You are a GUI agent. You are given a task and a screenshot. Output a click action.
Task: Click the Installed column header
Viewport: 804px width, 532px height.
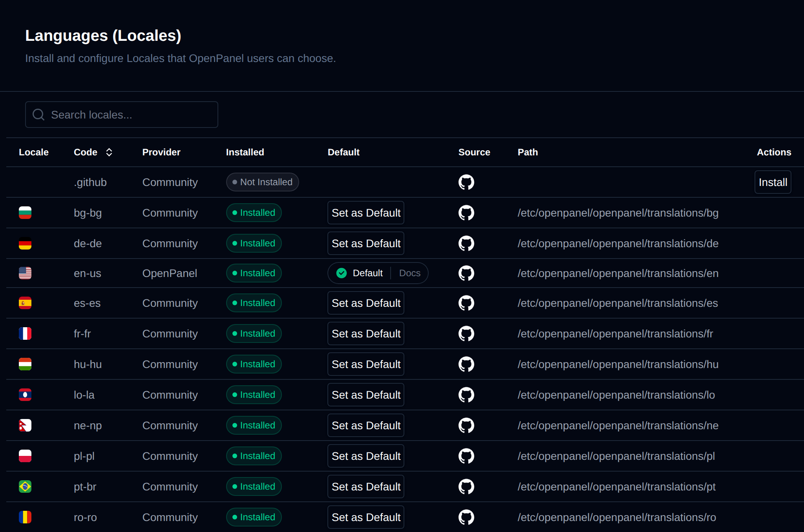click(x=245, y=152)
